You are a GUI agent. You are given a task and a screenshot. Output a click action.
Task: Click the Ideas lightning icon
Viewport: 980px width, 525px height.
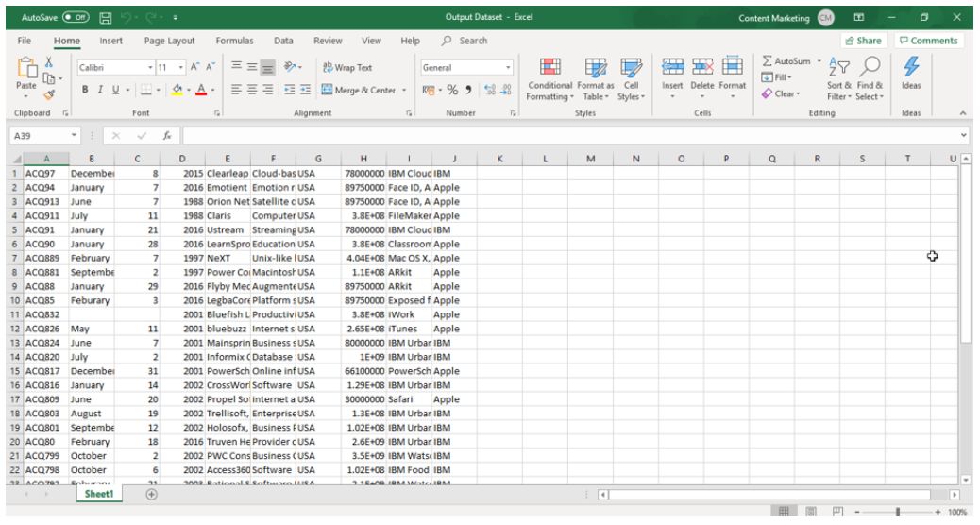pyautogui.click(x=911, y=66)
